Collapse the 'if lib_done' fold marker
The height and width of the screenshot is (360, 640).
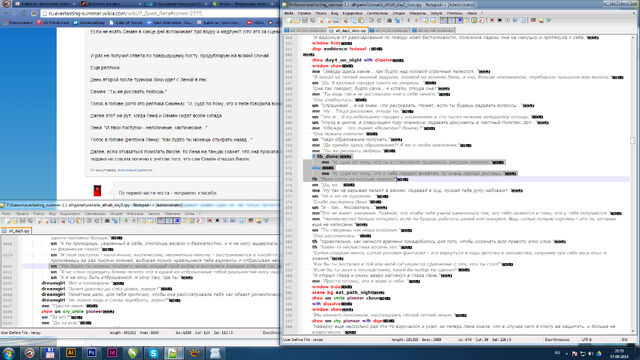(x=314, y=156)
